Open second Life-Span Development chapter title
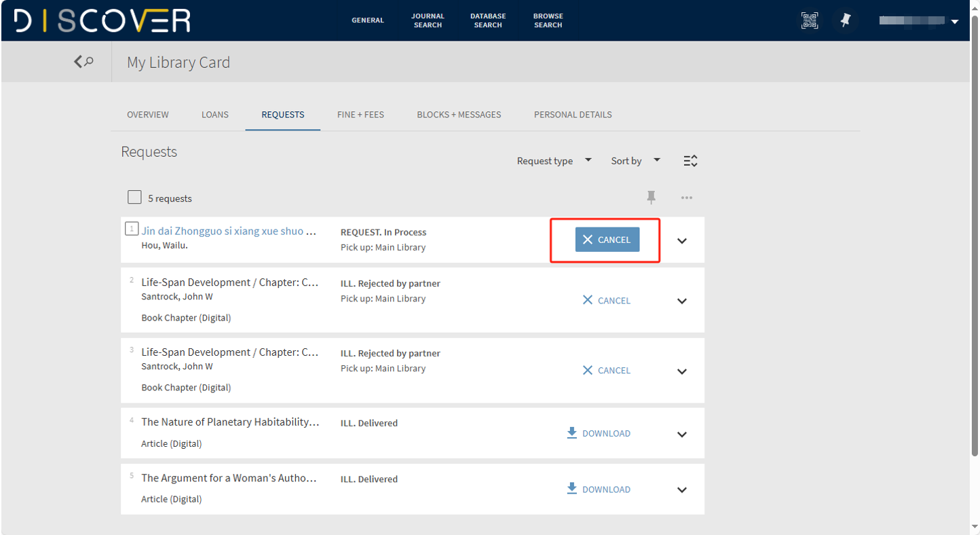This screenshot has width=980, height=535. tap(230, 282)
